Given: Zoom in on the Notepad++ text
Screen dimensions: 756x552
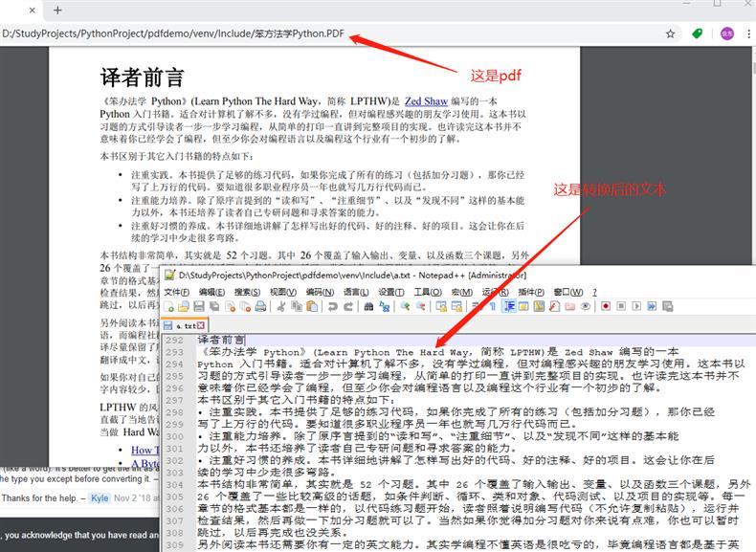Looking at the screenshot, I should coord(407,306).
